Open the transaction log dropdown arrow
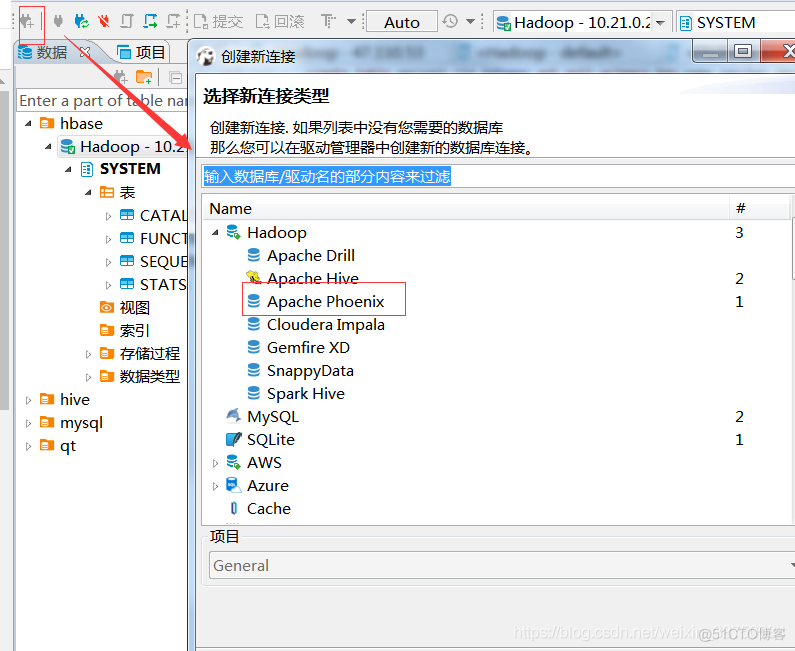 point(470,22)
